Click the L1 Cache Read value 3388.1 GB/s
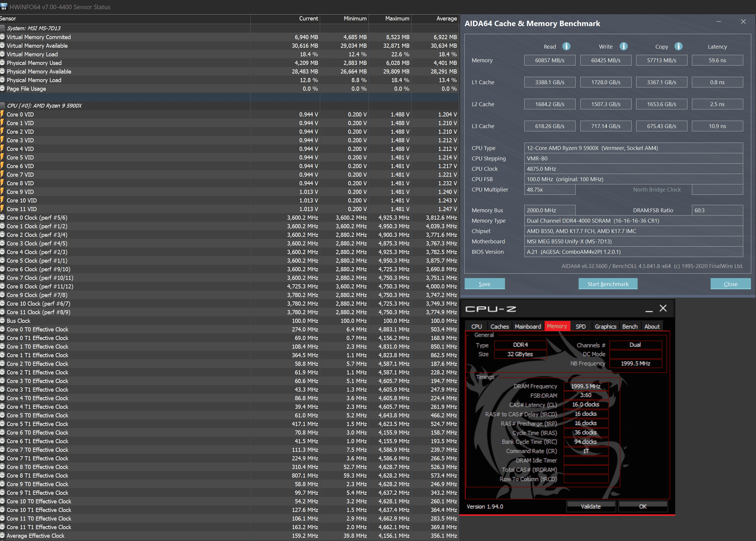The image size is (756, 541). [550, 82]
